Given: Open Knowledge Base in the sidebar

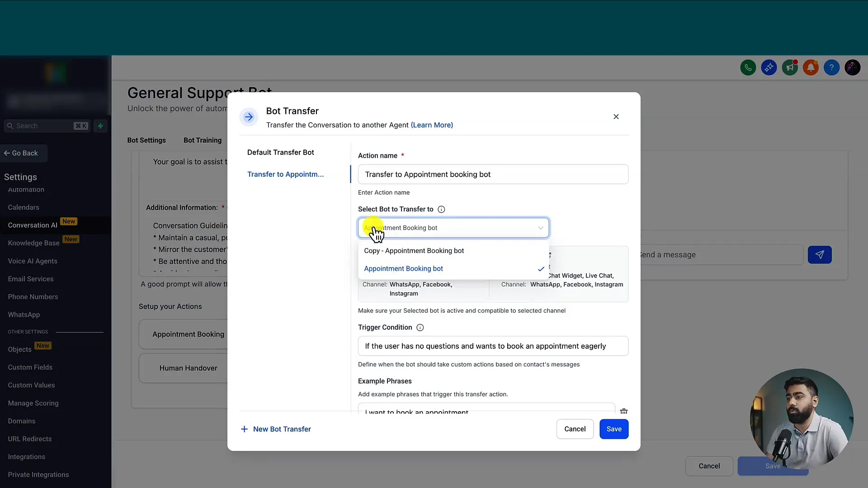Looking at the screenshot, I should point(33,243).
